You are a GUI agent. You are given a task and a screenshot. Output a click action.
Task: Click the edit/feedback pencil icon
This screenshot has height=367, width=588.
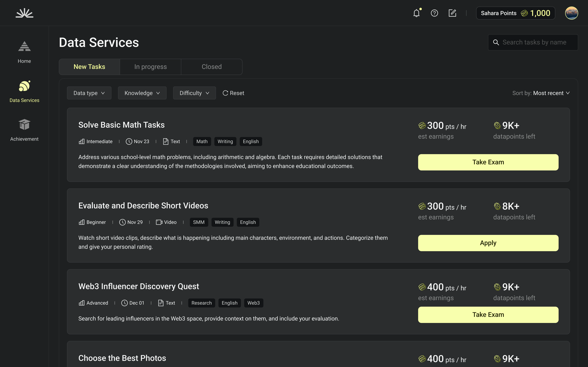[452, 13]
